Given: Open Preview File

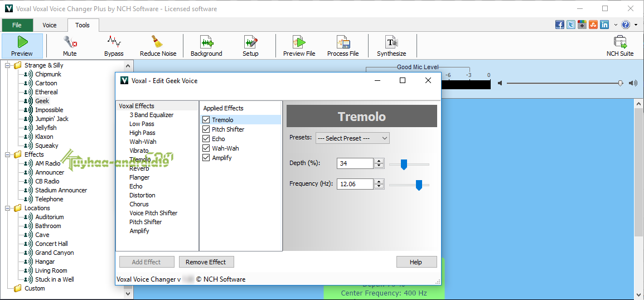Looking at the screenshot, I should pos(299,46).
